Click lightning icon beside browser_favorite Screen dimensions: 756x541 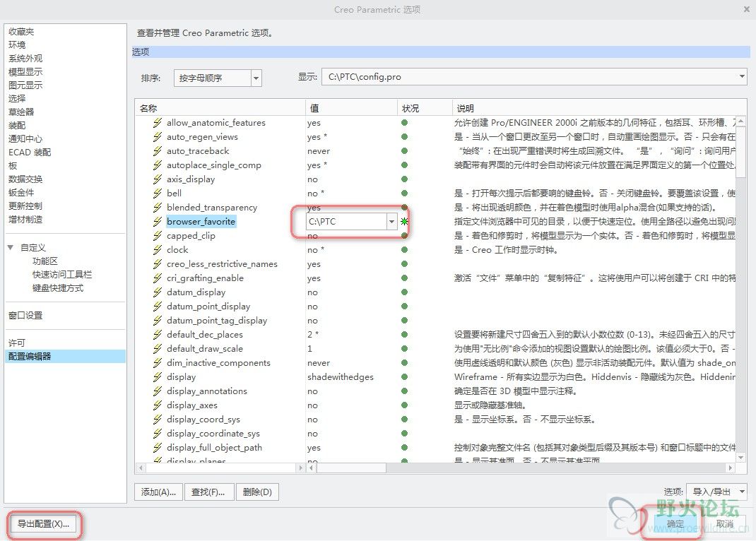157,222
